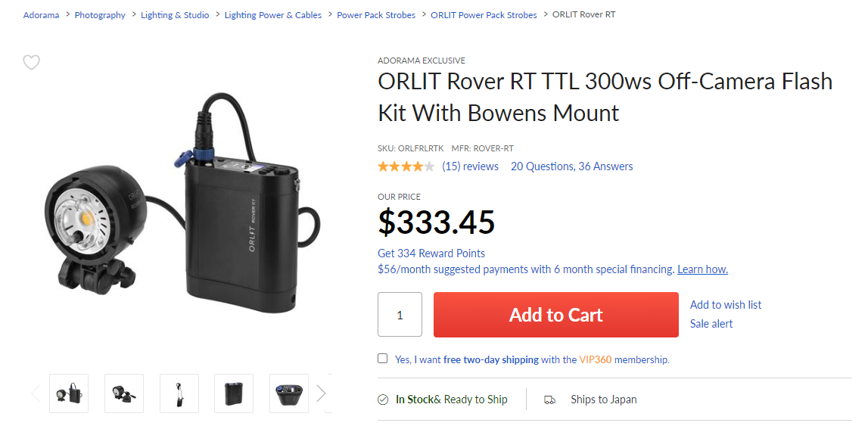Image resolution: width=868 pixels, height=426 pixels.
Task: Enable free two-day shipping VIP360 checkbox
Action: click(x=382, y=359)
